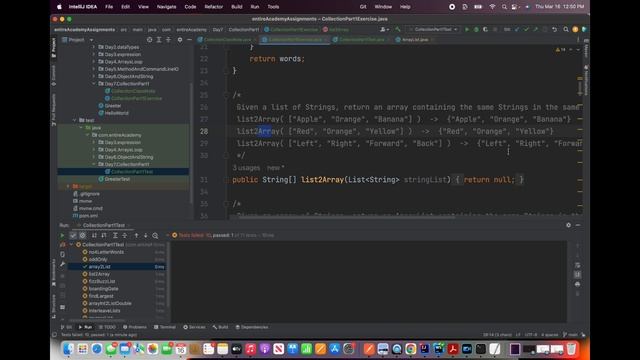Open the Navigate menu

(167, 7)
